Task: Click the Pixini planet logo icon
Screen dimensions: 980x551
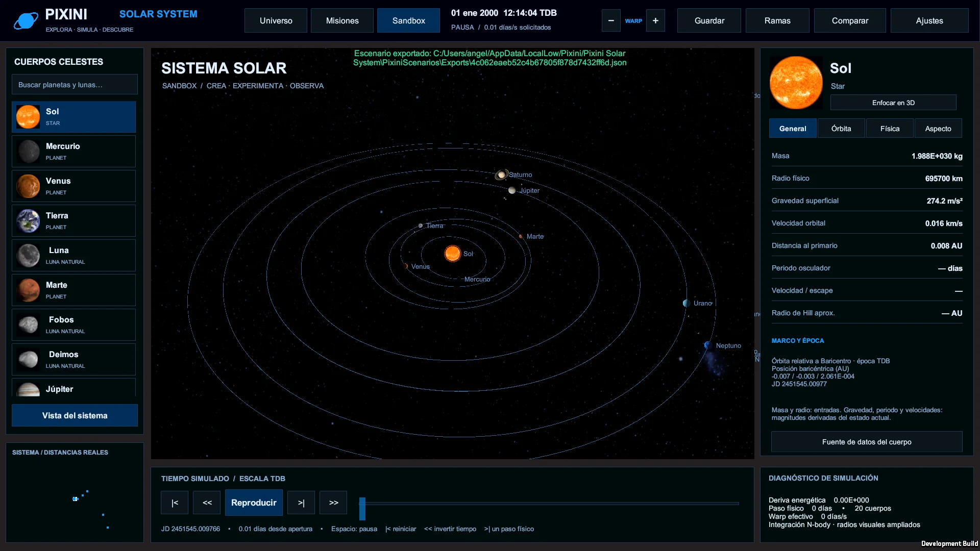Action: (26, 20)
